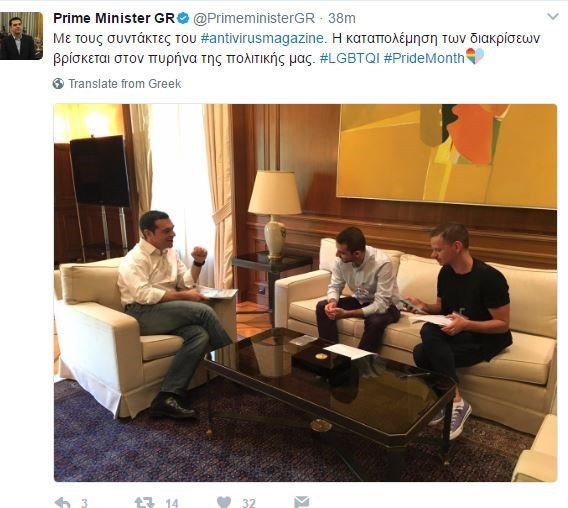568x508 pixels.
Task: Open the #PrideMonth hashtag
Action: pyautogui.click(x=424, y=58)
